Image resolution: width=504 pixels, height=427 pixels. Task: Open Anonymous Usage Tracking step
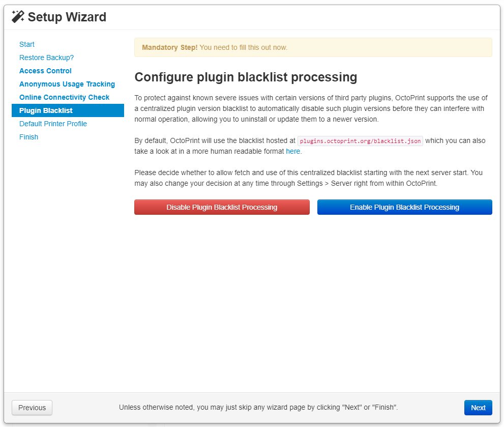tap(67, 84)
